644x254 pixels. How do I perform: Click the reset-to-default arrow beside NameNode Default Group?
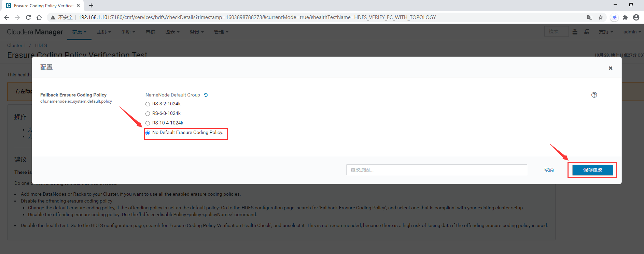point(206,95)
